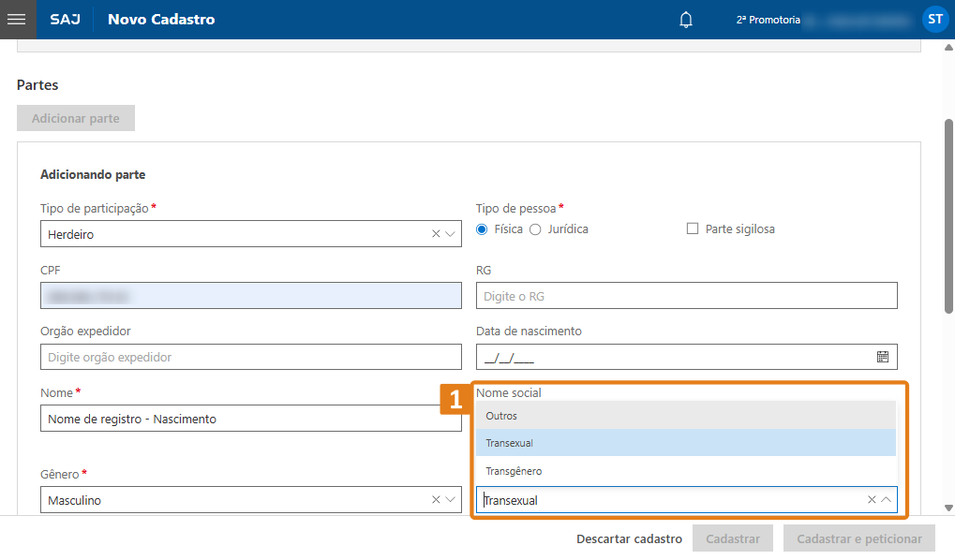Expand the Gênero dropdown arrow
This screenshot has width=955, height=560.
(x=451, y=500)
